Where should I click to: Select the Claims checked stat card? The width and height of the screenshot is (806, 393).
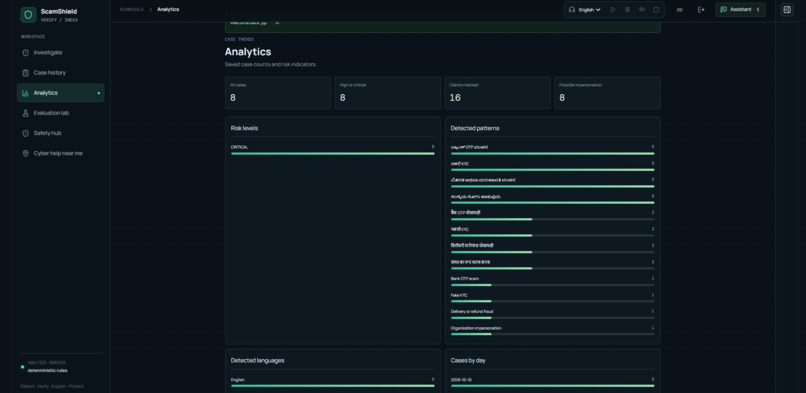pyautogui.click(x=497, y=93)
